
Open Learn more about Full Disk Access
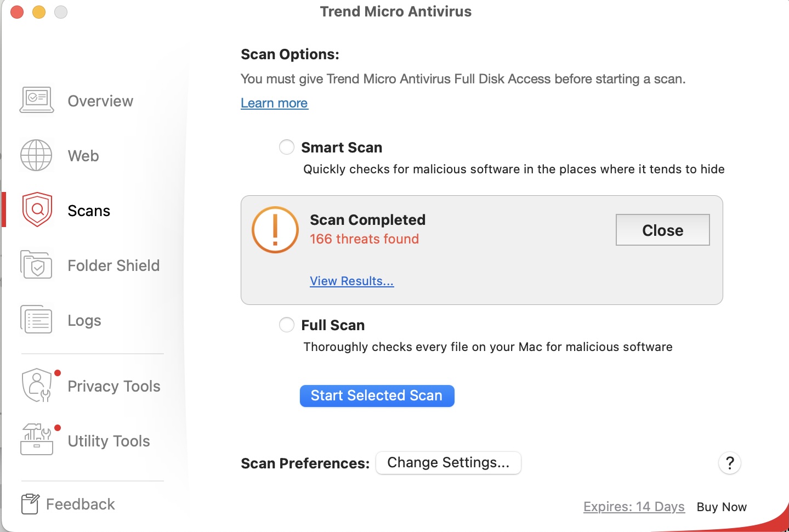click(274, 103)
